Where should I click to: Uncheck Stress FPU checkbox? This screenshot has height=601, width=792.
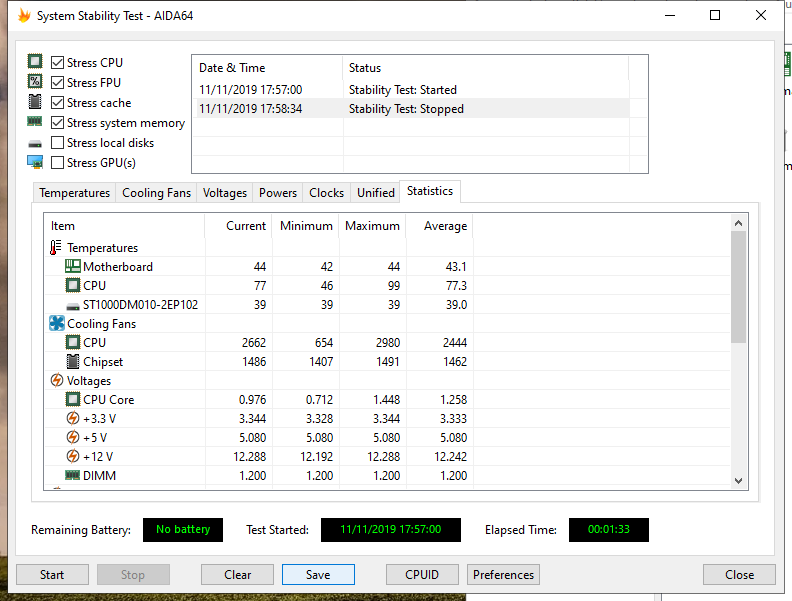pos(58,82)
